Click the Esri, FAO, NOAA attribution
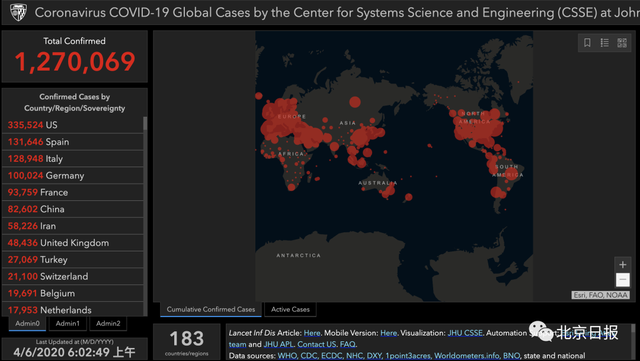Viewport: 640px width, 361px height. click(x=600, y=295)
